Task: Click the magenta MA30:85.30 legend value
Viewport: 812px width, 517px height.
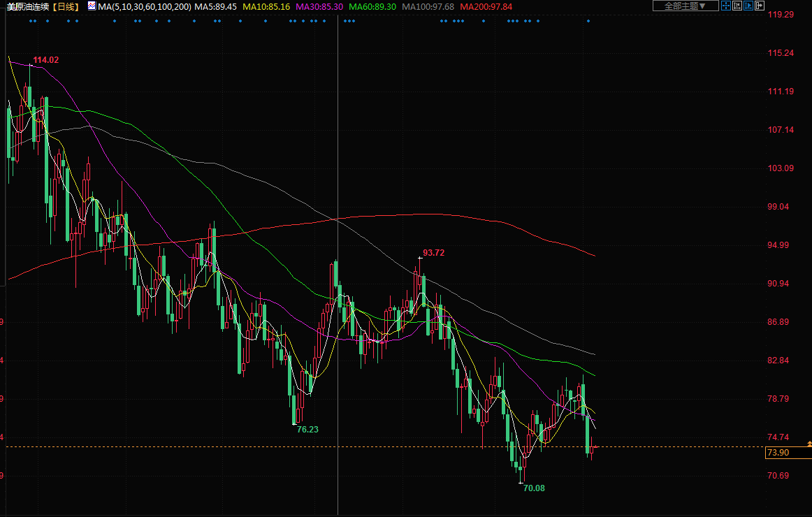Action: [x=319, y=6]
